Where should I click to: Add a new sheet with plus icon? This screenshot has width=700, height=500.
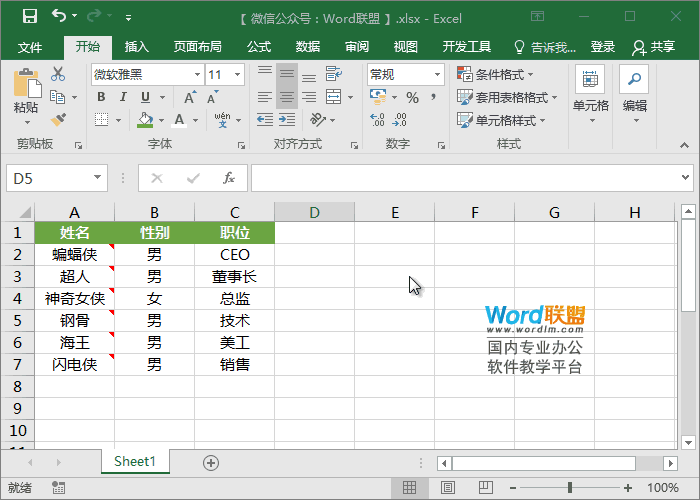[x=211, y=463]
